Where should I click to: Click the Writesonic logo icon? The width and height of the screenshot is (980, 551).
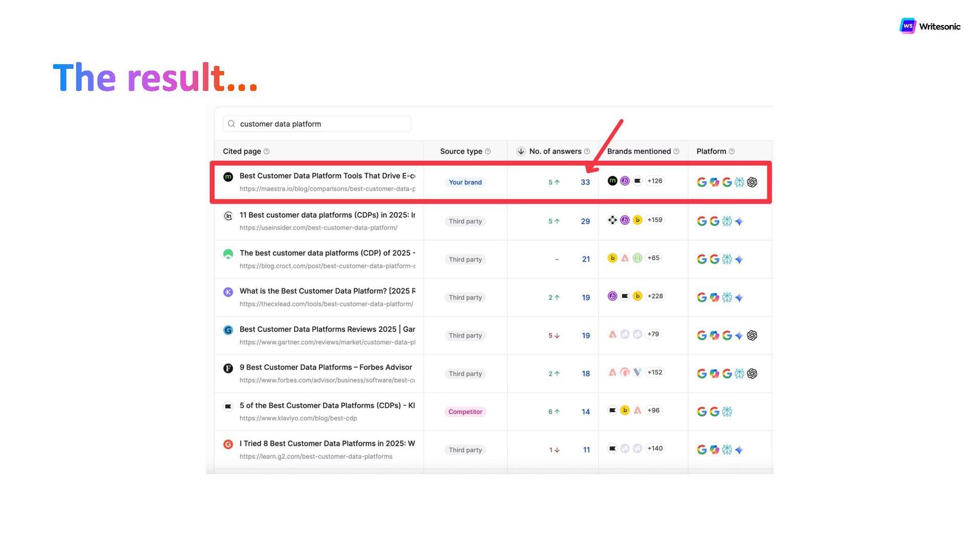tap(907, 26)
